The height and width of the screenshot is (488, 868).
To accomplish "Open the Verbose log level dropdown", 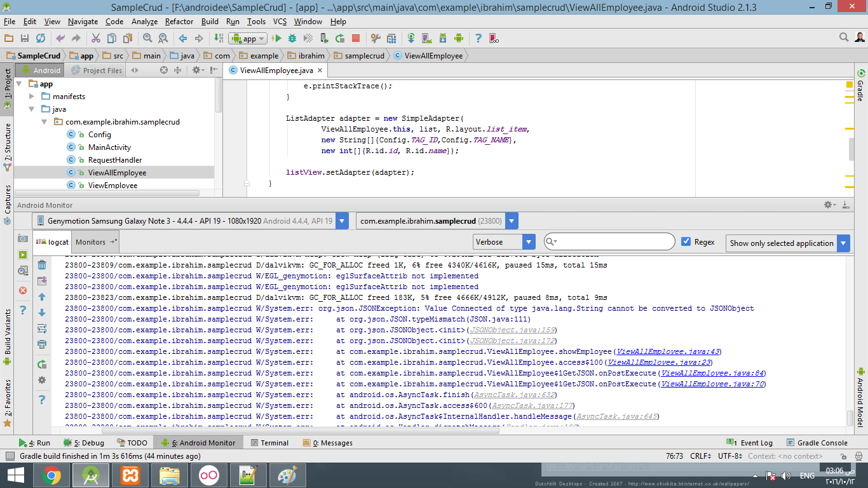I will [x=505, y=242].
